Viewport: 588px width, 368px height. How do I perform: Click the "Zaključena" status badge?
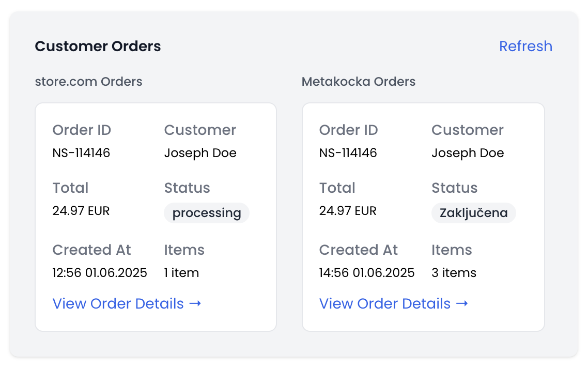473,213
